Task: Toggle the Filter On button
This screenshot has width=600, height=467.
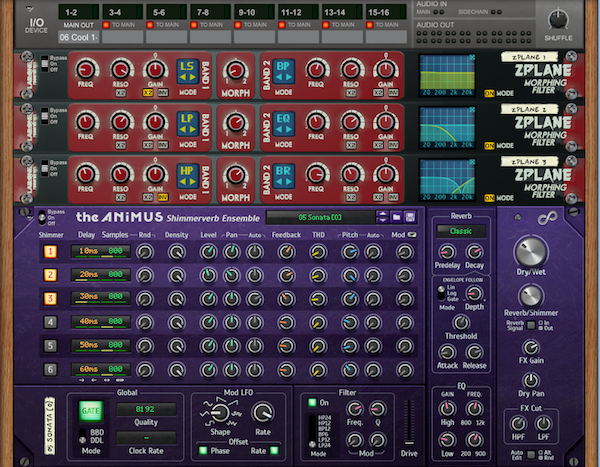Action: 312,402
